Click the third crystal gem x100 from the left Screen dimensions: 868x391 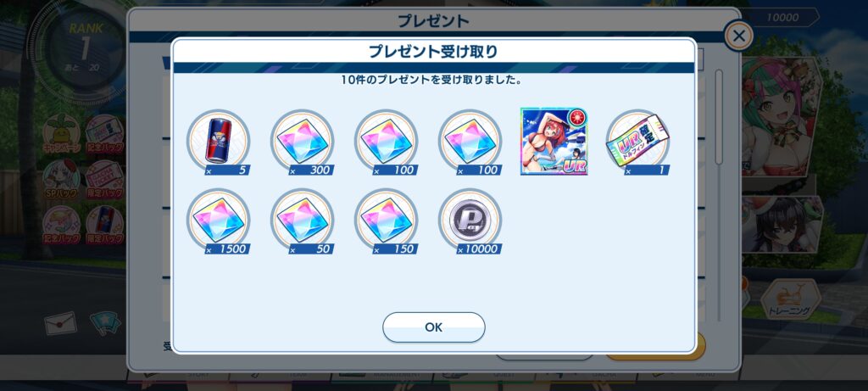(387, 142)
